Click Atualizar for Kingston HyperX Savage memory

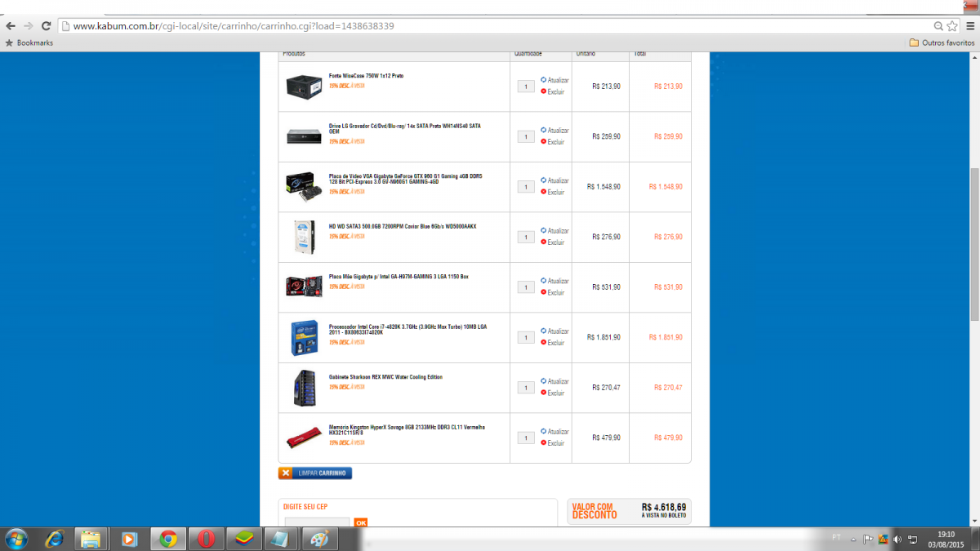click(x=555, y=432)
